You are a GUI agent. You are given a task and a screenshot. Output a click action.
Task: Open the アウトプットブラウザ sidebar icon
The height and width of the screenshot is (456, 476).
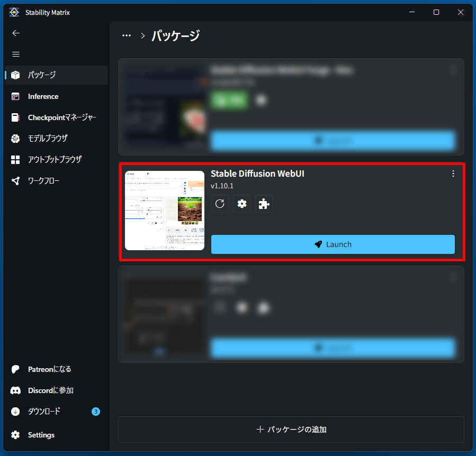[x=15, y=160]
